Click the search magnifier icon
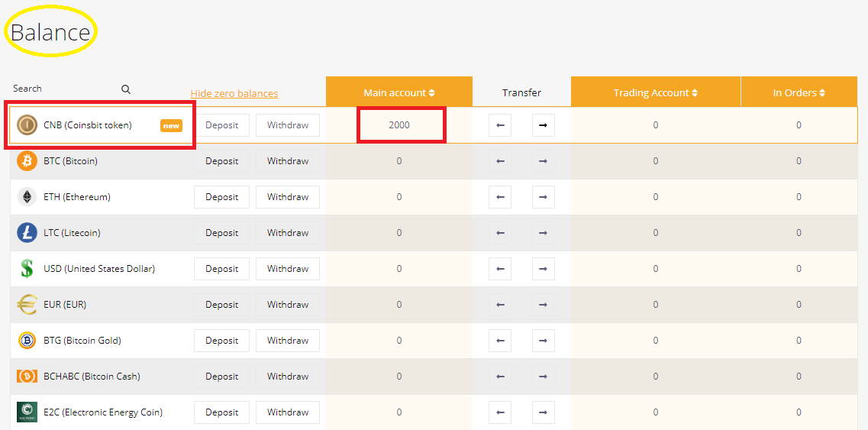Screen dimensions: 868x430 coord(126,89)
